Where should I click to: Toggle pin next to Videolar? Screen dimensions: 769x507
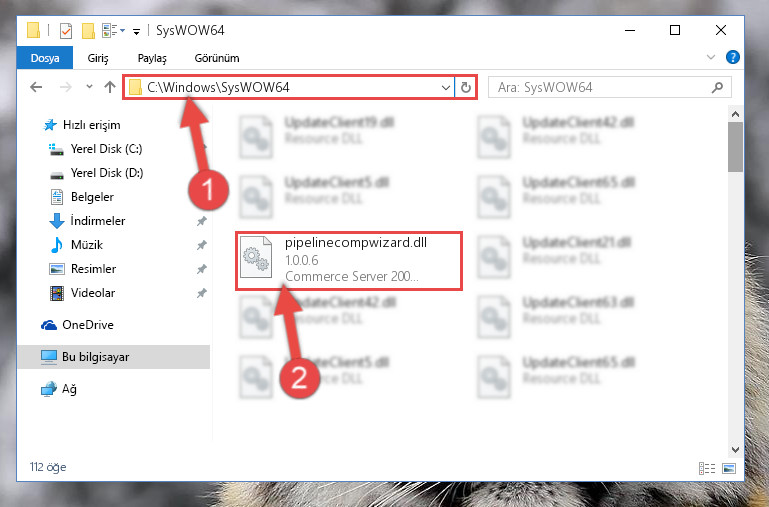(202, 293)
